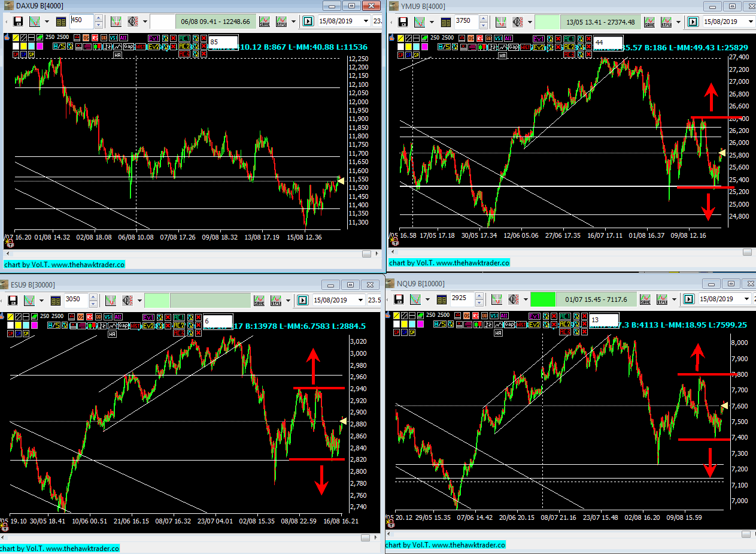Toggle the HIST option in ESU9 chart
The width and height of the screenshot is (756, 554).
tap(135, 325)
